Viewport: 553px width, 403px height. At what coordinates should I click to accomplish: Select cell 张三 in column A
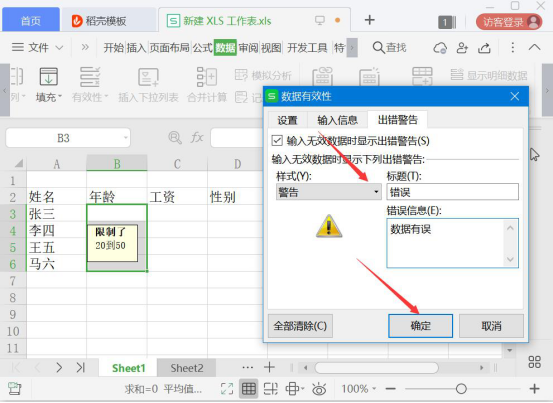pos(56,213)
